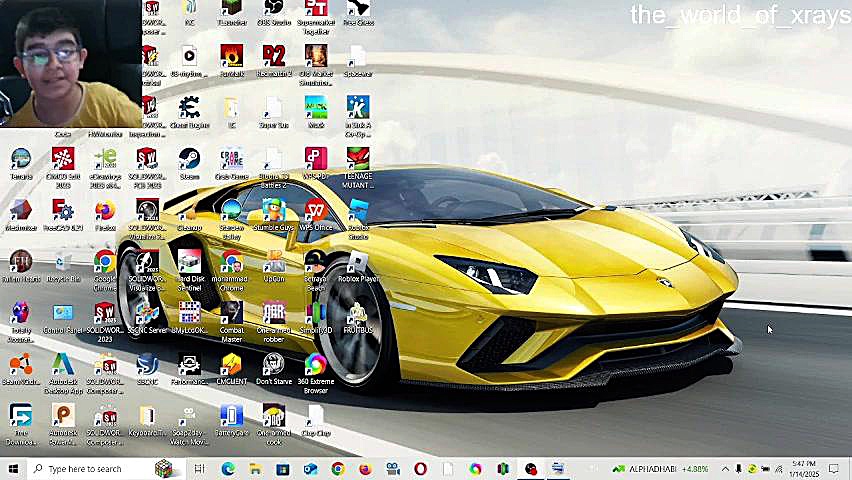The image size is (852, 480).
Task: Launch CIMCO Edit 2023 from the desktop
Action: [63, 167]
